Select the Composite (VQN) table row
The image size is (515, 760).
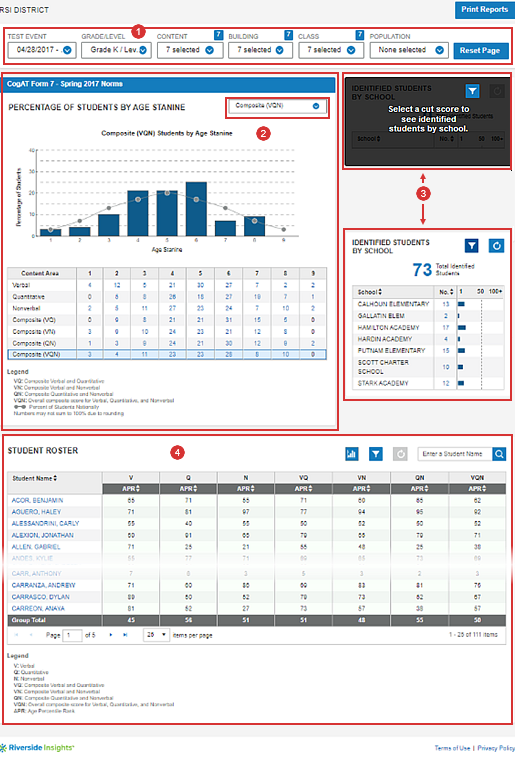point(167,354)
